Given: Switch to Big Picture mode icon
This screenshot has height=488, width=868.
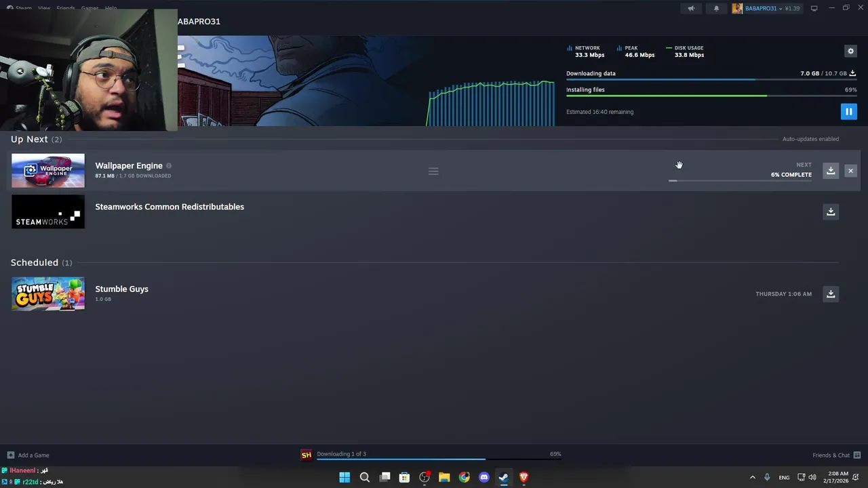Looking at the screenshot, I should pos(814,8).
